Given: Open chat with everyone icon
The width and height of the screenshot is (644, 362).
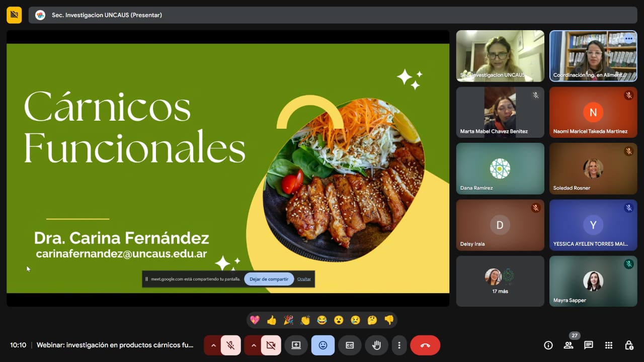Looking at the screenshot, I should pyautogui.click(x=589, y=345).
